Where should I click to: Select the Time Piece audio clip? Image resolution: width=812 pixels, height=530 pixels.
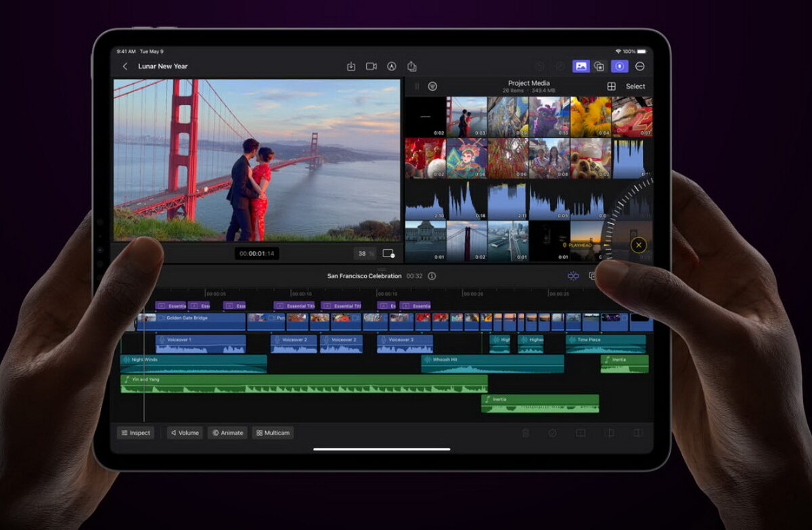(x=606, y=344)
